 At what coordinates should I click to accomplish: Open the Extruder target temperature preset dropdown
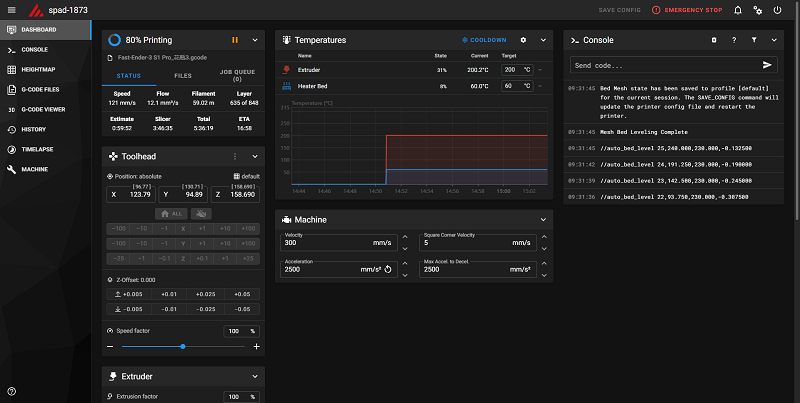(540, 70)
